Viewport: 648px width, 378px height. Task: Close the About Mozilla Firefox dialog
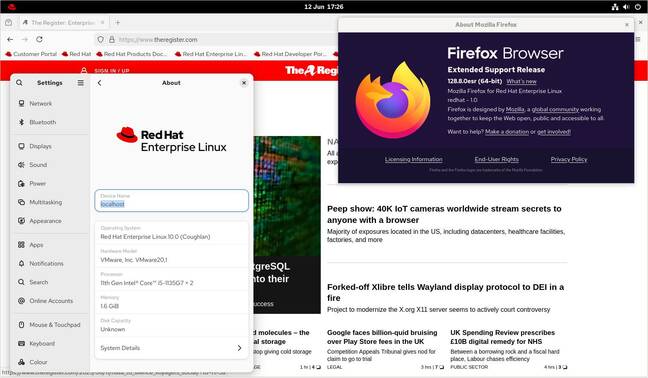[627, 25]
